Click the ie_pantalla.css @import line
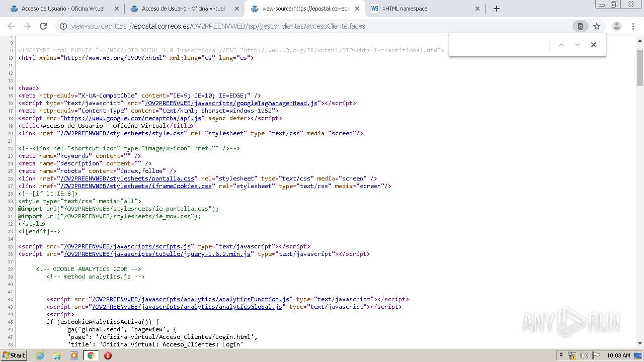Viewport: 644px width, 362px height. tap(119, 209)
